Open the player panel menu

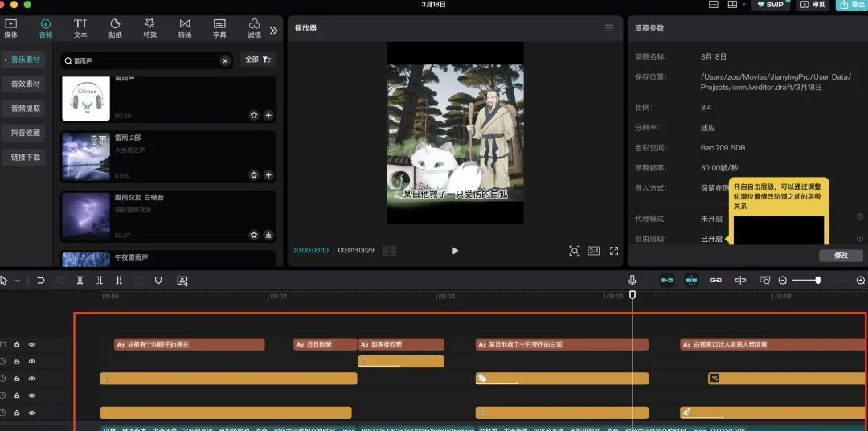609,28
